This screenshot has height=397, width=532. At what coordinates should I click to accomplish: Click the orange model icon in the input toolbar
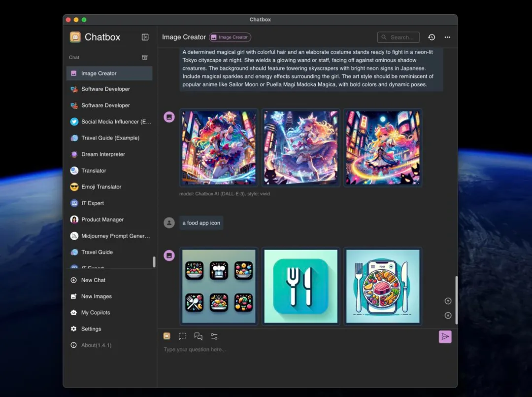tap(167, 336)
